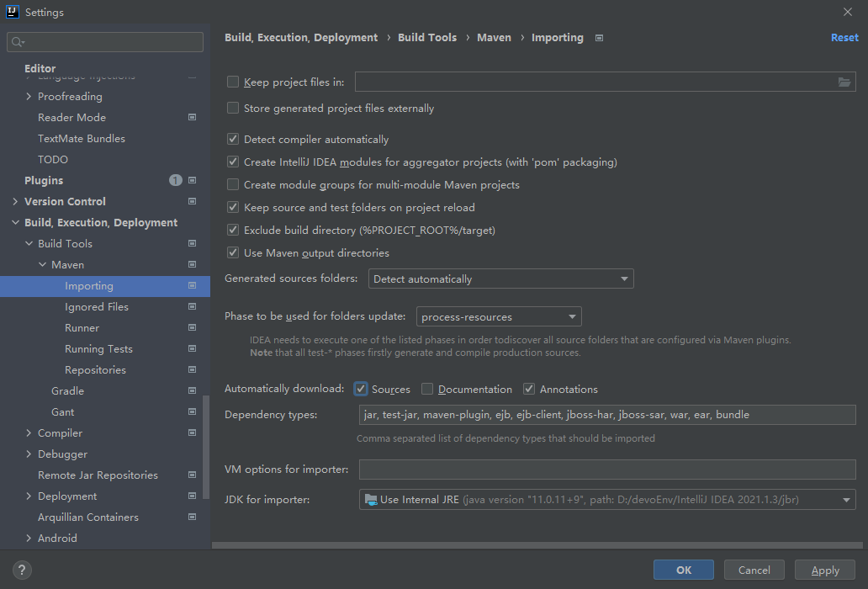The image size is (868, 589).
Task: Open Phase to be used for folders update dropdown
Action: pos(499,316)
